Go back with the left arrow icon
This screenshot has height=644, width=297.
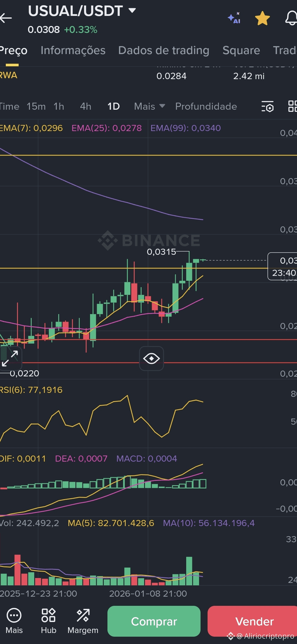point(6,18)
